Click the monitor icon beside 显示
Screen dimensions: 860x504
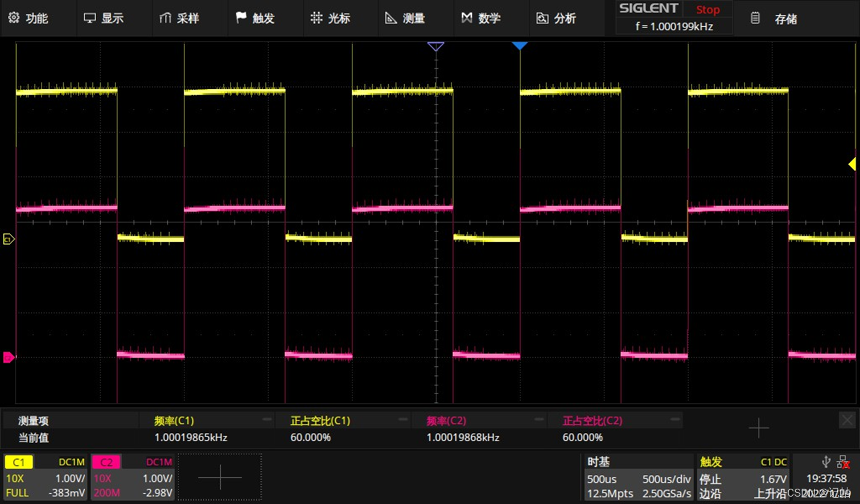click(89, 18)
